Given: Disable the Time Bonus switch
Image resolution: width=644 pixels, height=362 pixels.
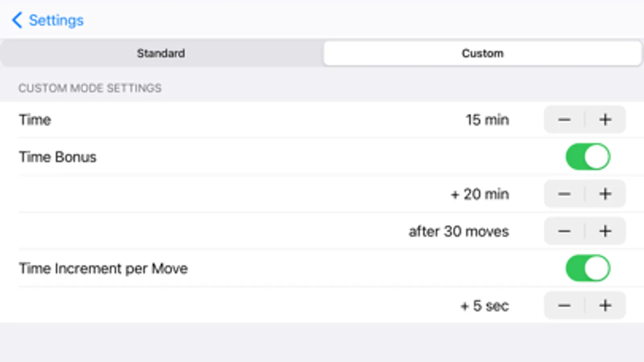Looking at the screenshot, I should (x=588, y=157).
